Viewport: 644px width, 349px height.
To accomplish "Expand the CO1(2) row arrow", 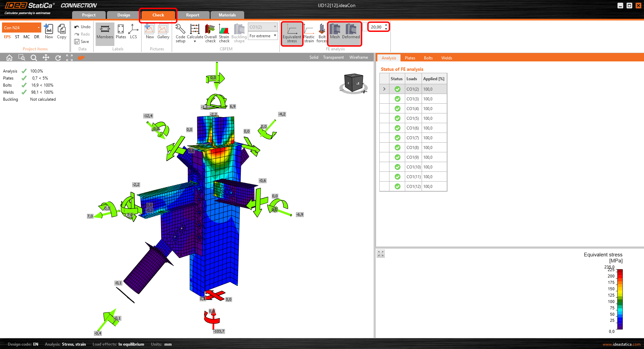I will [x=384, y=89].
